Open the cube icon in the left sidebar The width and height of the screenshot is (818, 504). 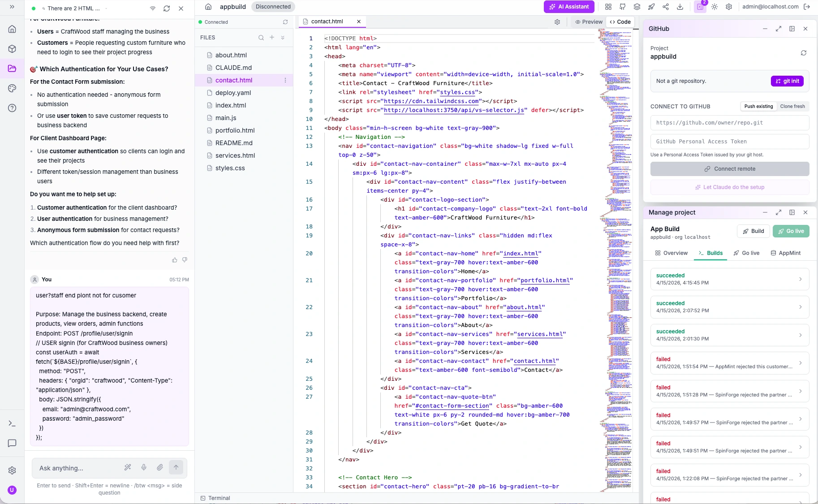(x=12, y=49)
